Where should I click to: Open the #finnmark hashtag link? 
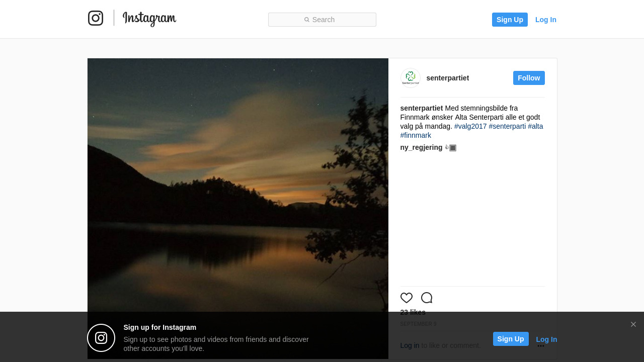(416, 135)
